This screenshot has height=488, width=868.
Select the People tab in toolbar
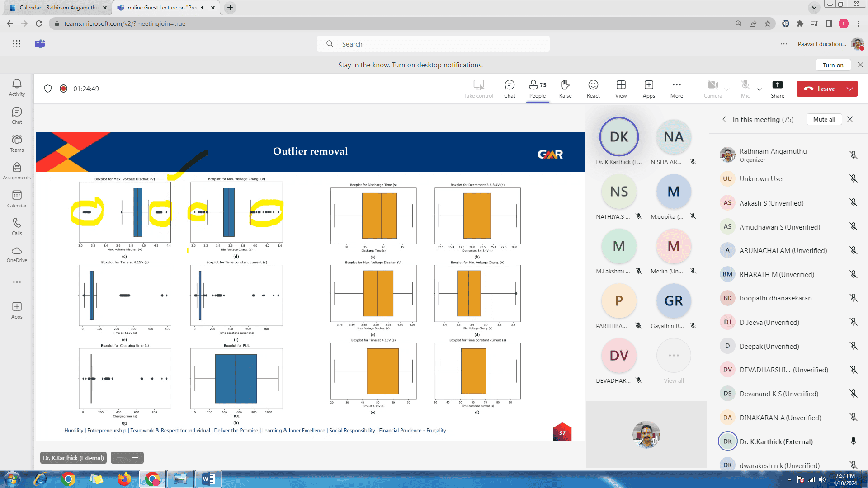(538, 89)
